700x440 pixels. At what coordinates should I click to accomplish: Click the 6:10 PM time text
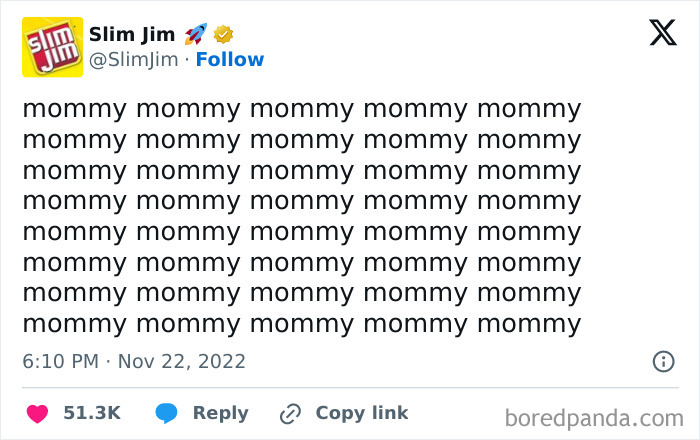point(60,361)
